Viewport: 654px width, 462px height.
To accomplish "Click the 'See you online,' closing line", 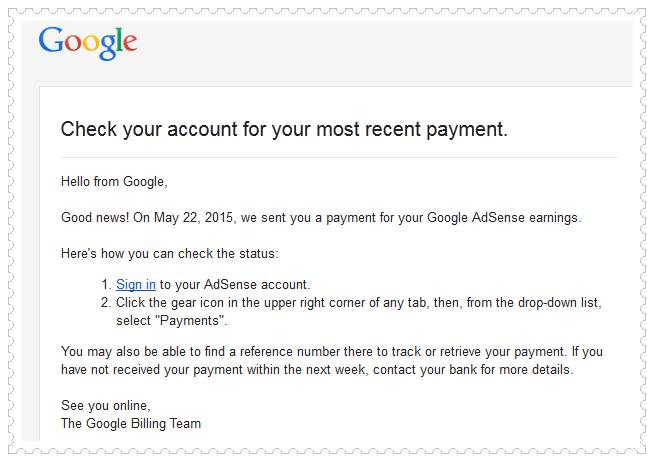I will (x=106, y=405).
